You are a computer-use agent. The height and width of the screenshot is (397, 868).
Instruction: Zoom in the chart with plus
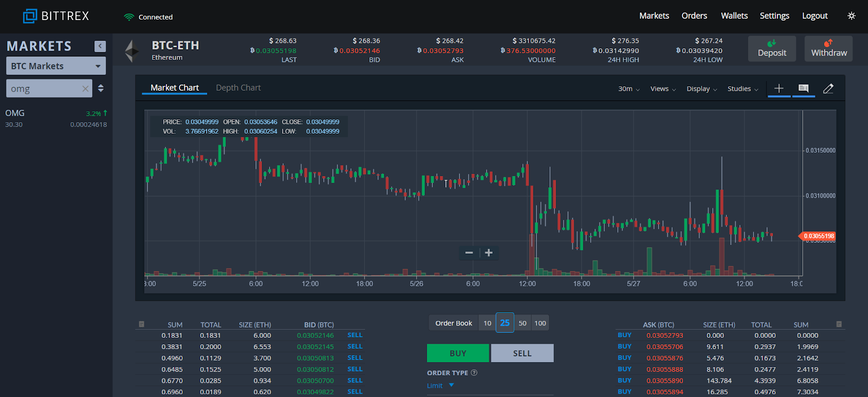pos(489,253)
